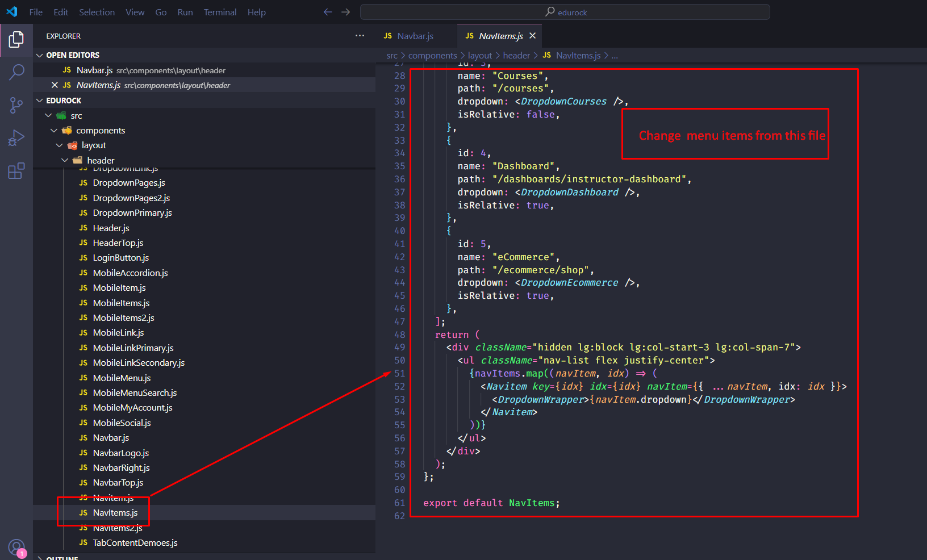Select NavItems.js in the file tree
This screenshot has width=927, height=560.
pyautogui.click(x=204, y=513)
